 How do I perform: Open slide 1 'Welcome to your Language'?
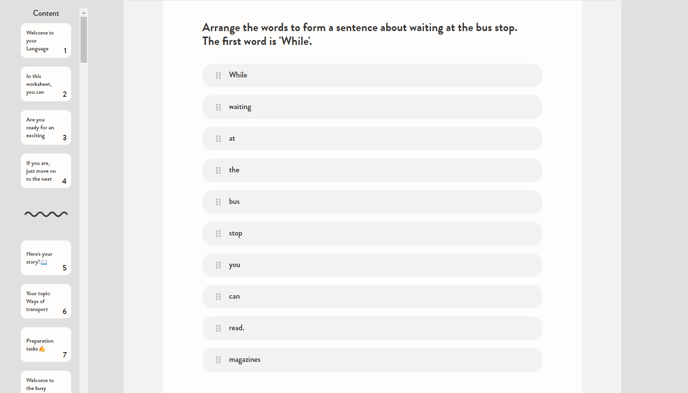pos(46,40)
